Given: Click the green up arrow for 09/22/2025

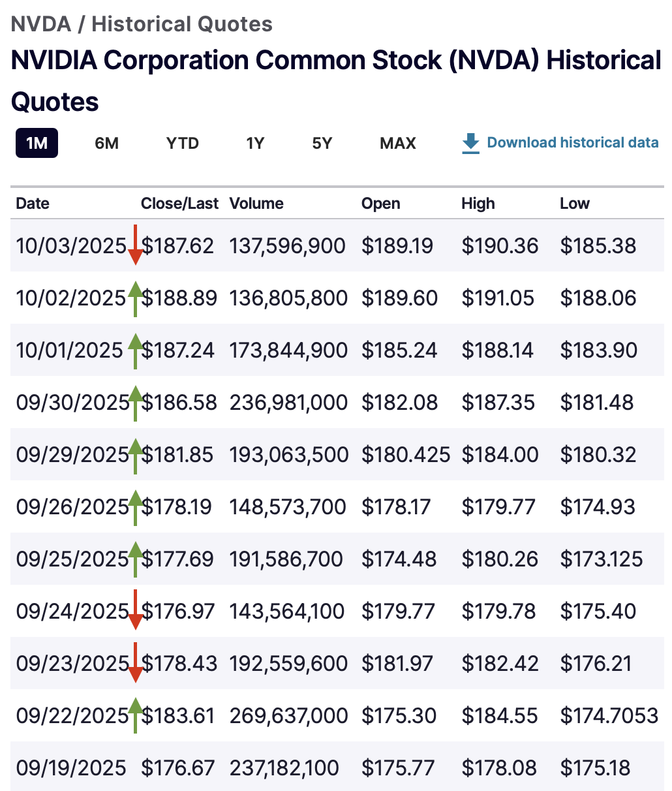Looking at the screenshot, I should pos(135,715).
